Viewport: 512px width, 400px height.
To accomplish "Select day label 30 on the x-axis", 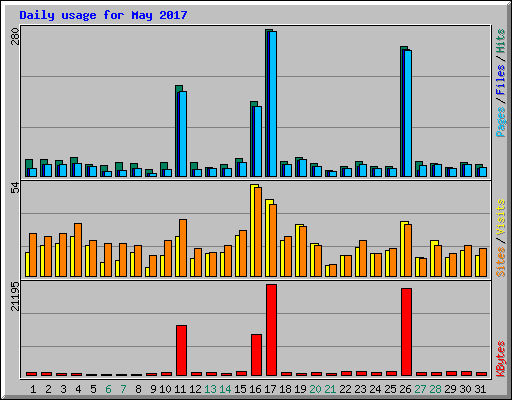I will click(465, 389).
